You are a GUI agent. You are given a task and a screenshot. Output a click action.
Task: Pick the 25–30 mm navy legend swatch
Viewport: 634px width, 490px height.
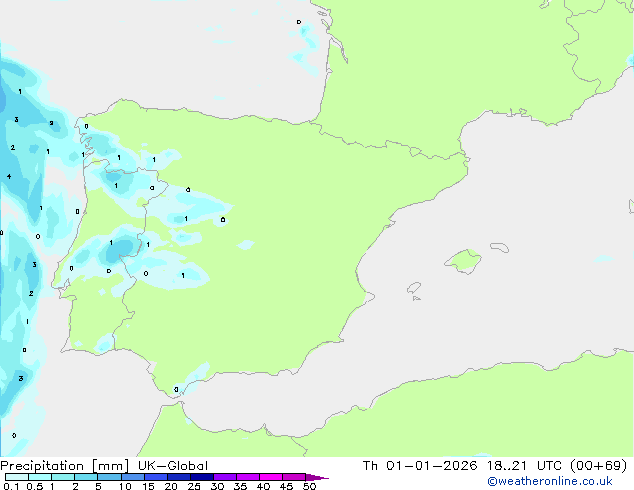(x=201, y=477)
